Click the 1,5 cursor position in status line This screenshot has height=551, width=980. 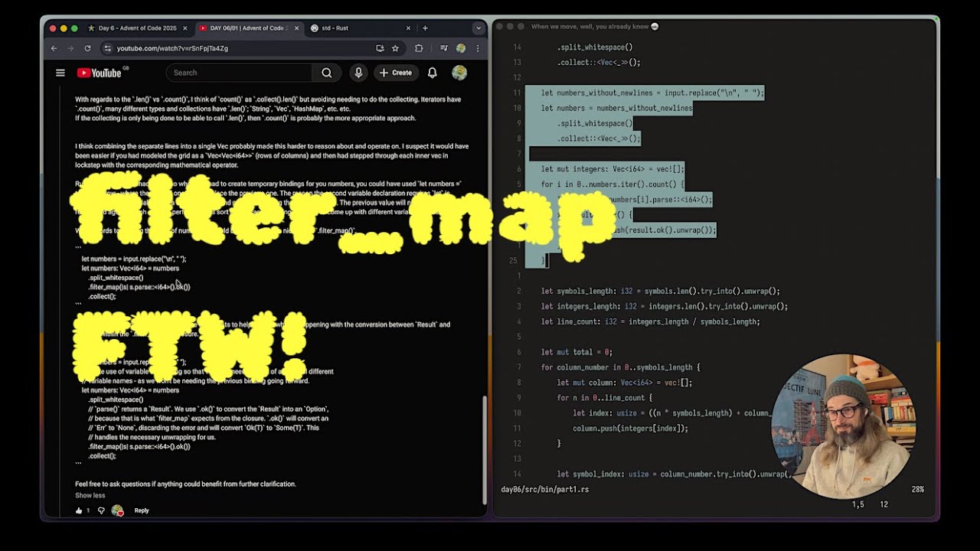857,504
